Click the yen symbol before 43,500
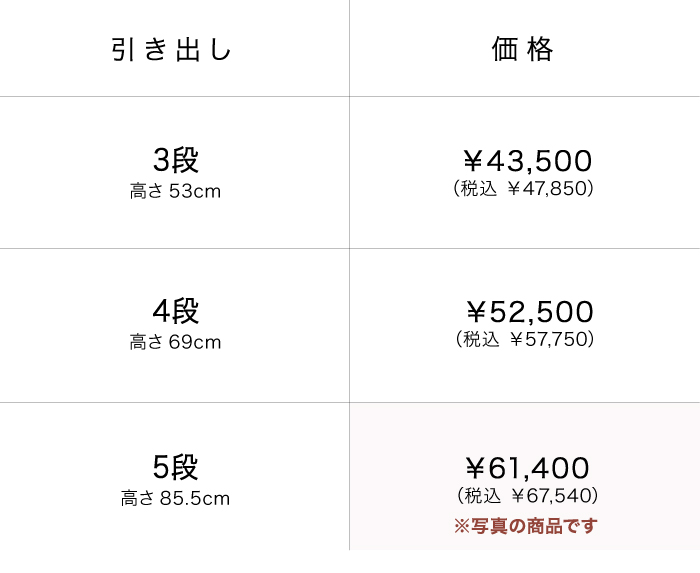The height and width of the screenshot is (573, 700). point(473,161)
